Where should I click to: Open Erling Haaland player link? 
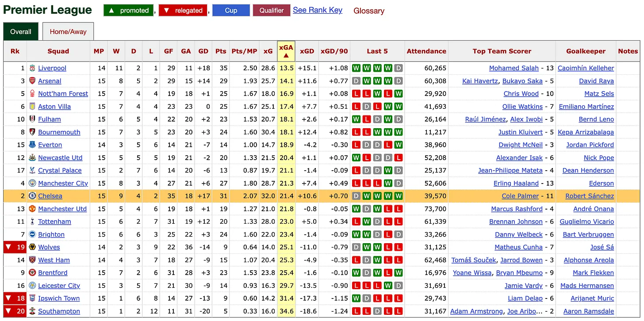pyautogui.click(x=516, y=183)
